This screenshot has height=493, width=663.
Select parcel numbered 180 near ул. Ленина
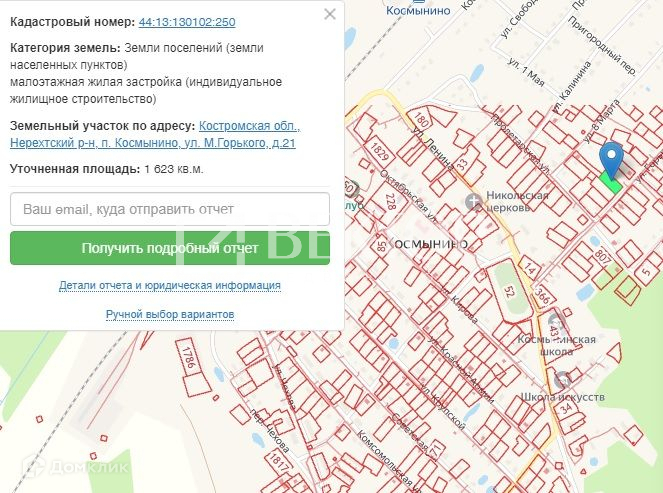[x=421, y=119]
